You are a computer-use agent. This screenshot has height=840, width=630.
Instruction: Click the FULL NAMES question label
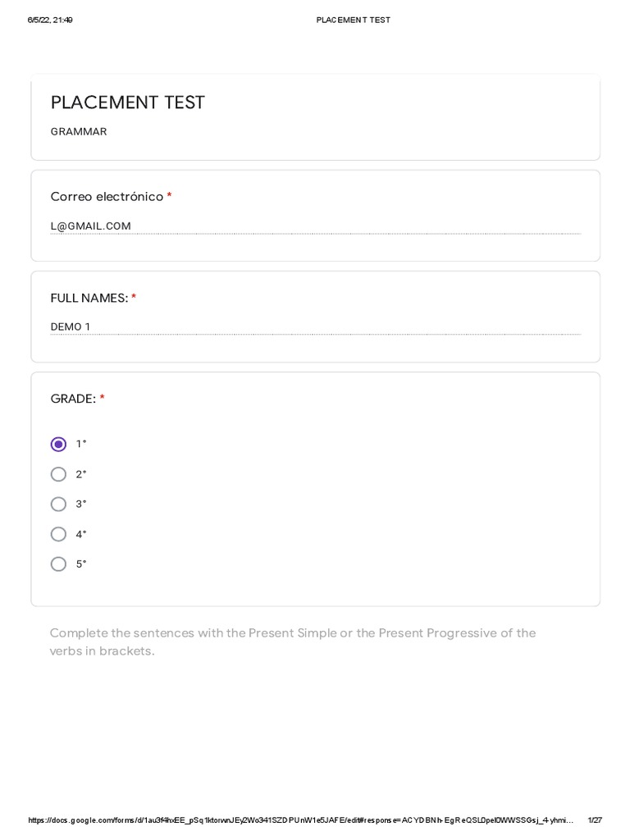pos(89,298)
